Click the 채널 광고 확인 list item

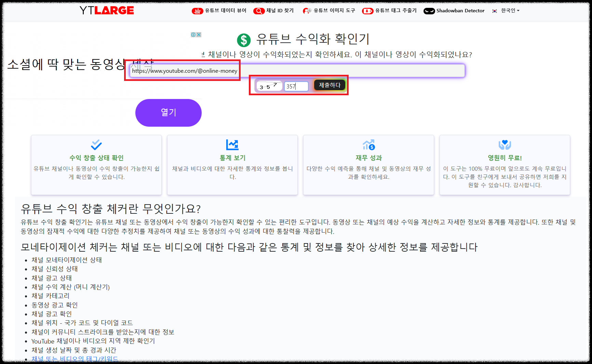(52, 314)
